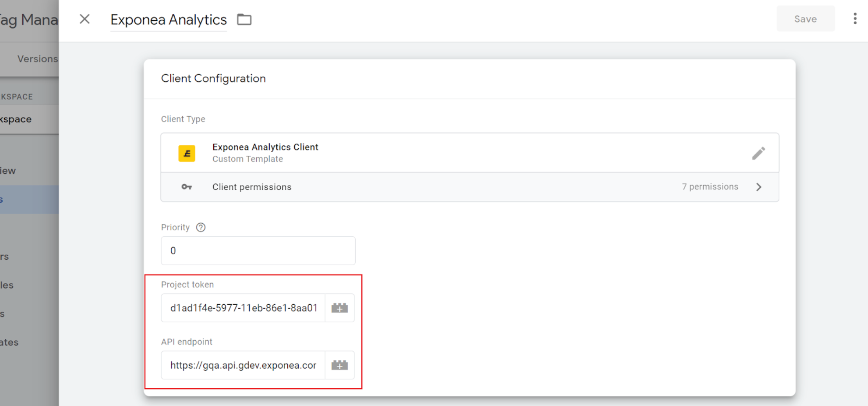This screenshot has height=406, width=868.
Task: Open the Versions tab in the background
Action: (x=38, y=59)
